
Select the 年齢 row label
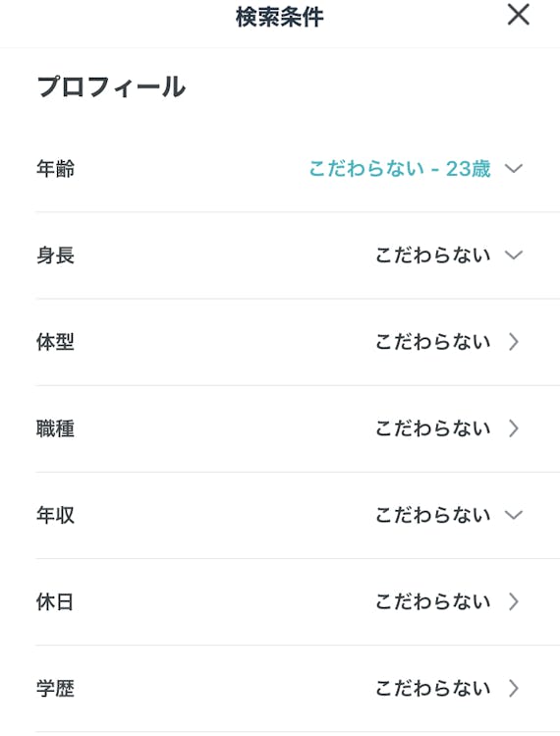tap(55, 168)
